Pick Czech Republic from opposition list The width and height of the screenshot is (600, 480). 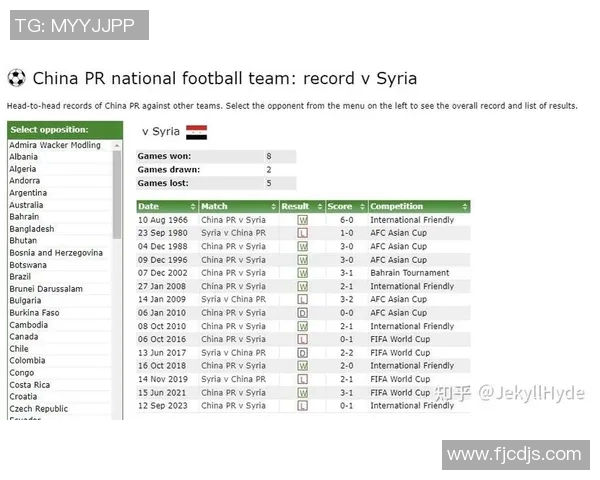[39, 409]
